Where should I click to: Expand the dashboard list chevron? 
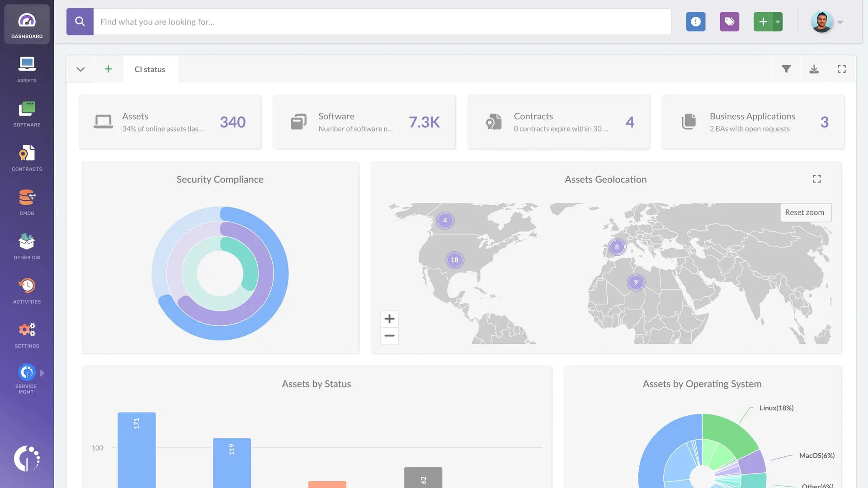coord(80,69)
